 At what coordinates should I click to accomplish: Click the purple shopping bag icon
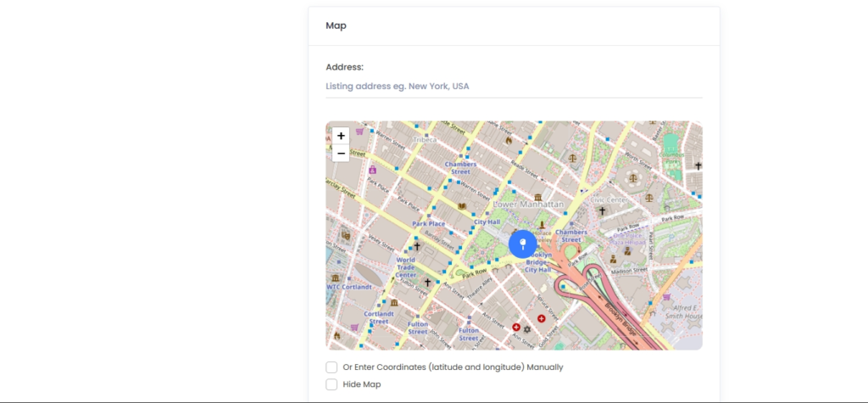pos(373,169)
